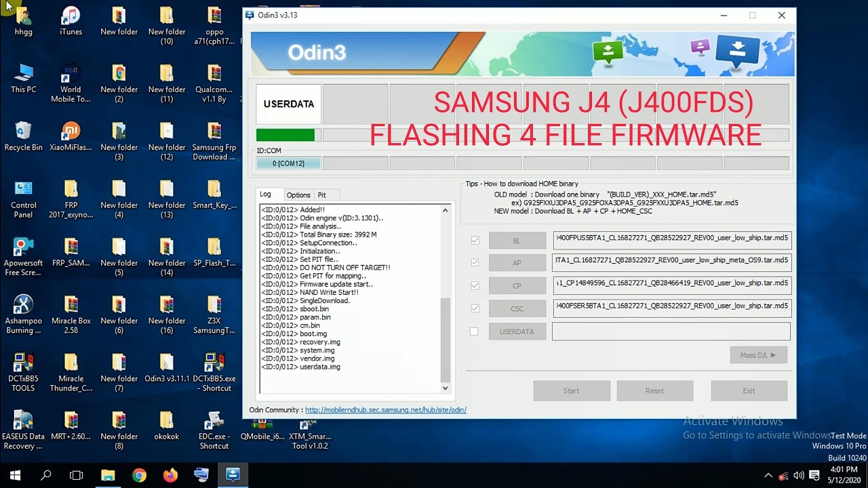This screenshot has height=488, width=868.
Task: Click the Odin3 taskbar icon
Action: (233, 475)
